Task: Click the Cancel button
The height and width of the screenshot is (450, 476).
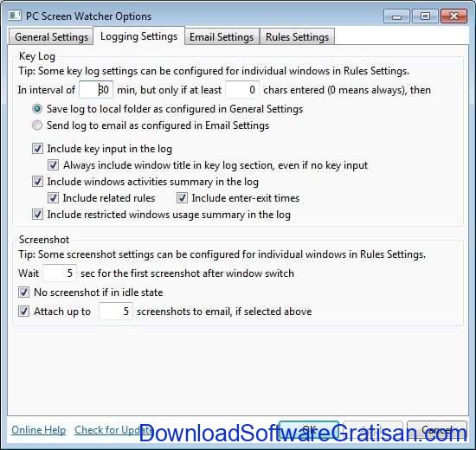Action: coord(437,429)
